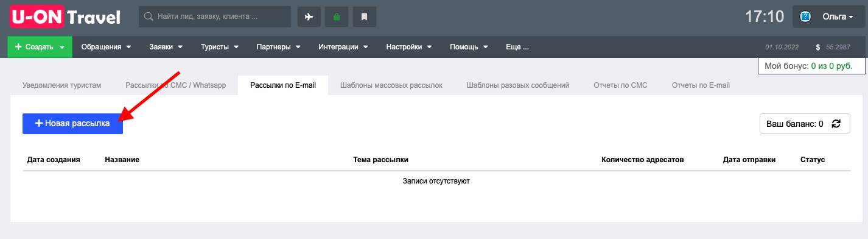Viewport: 868px width, 239px height.
Task: Open the Помощь menu
Action: 469,47
